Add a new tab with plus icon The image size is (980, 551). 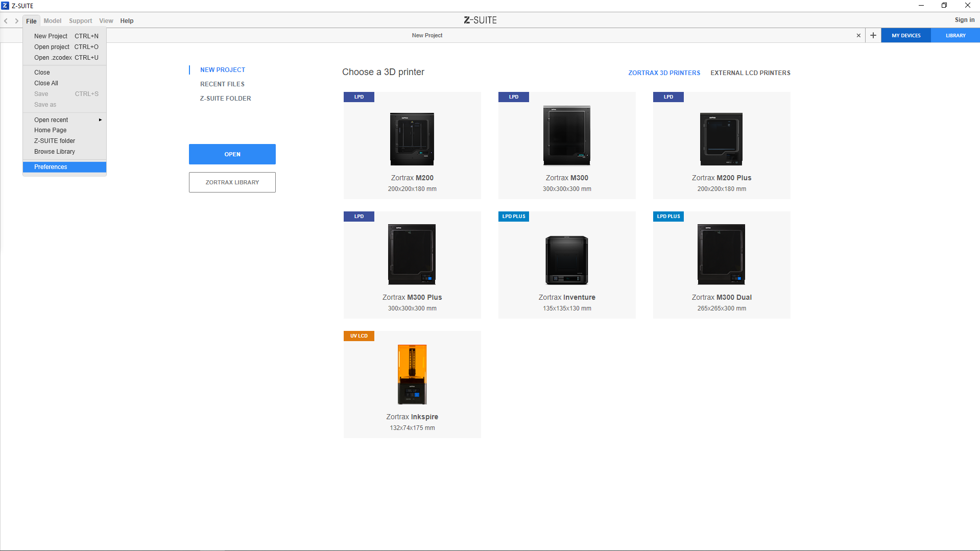coord(873,35)
